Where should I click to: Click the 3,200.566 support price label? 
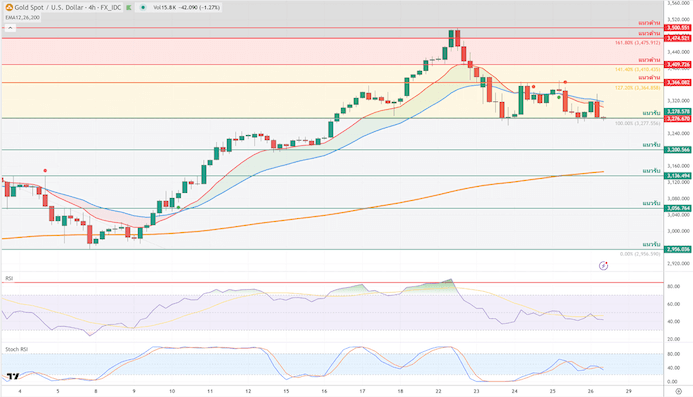click(678, 150)
